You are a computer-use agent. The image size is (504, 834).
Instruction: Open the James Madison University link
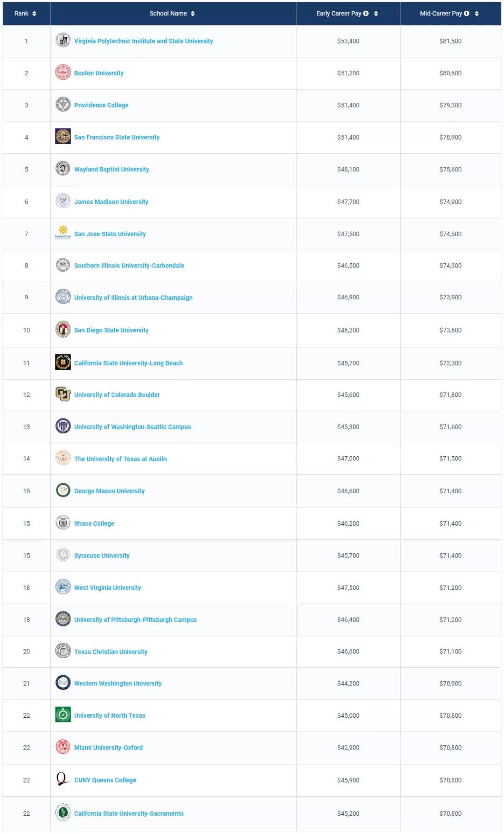point(111,202)
